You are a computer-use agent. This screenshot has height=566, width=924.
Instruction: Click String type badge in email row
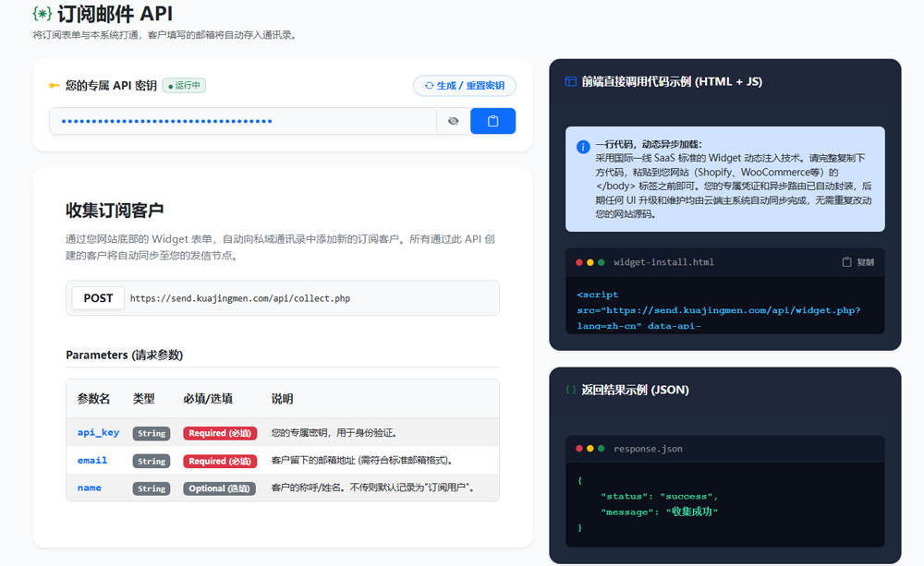(152, 461)
